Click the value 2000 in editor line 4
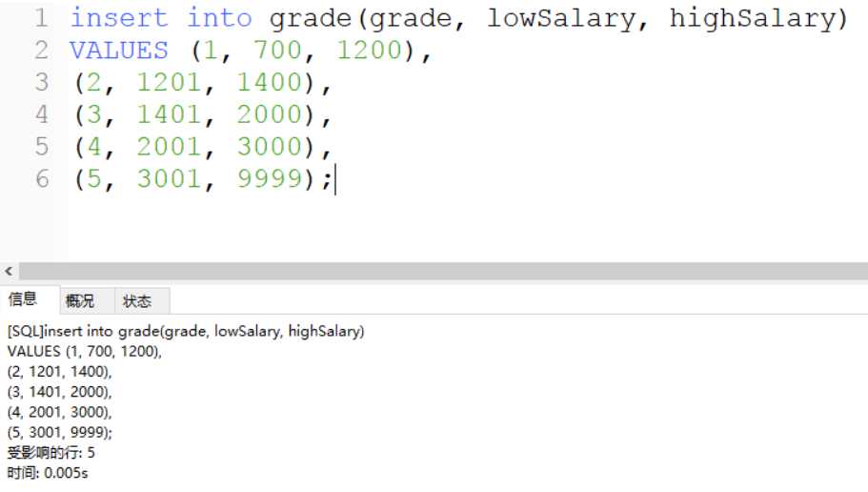 (x=269, y=114)
